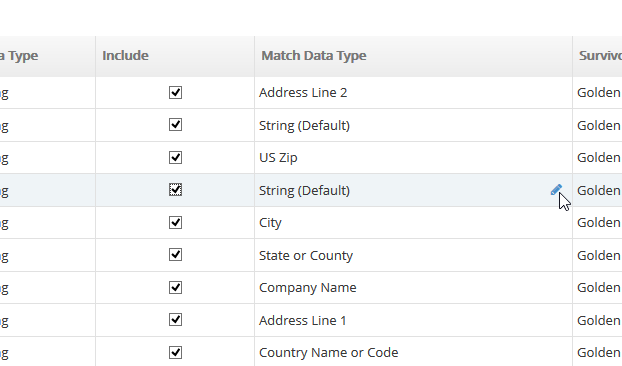Viewport: 622px width, 366px height.
Task: Uncheck Include for Address Line 2 row
Action: pos(175,92)
